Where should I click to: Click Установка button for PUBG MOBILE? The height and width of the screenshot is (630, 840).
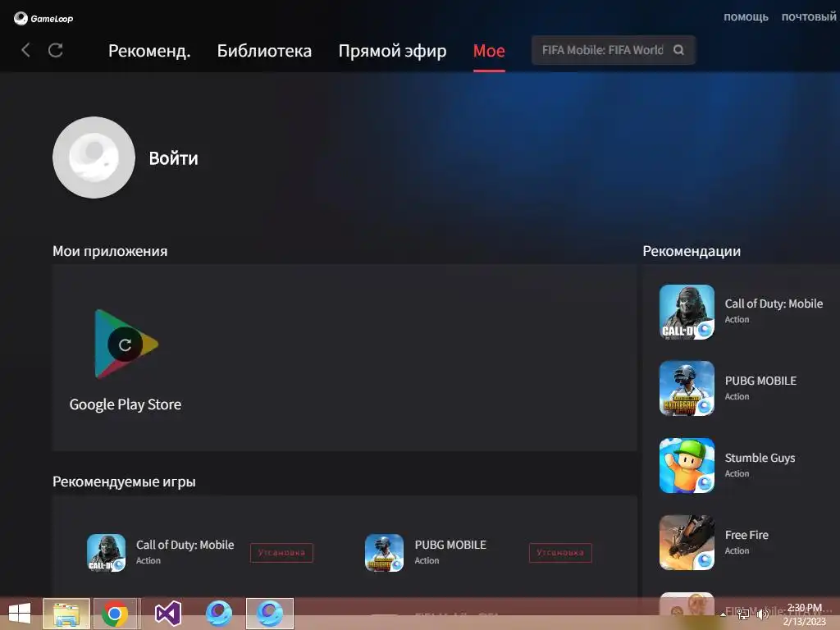click(560, 553)
